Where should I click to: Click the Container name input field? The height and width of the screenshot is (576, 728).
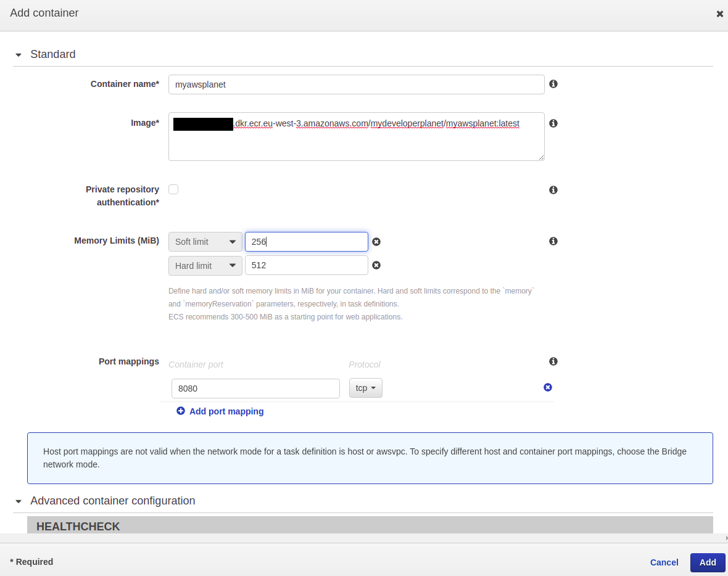click(356, 84)
